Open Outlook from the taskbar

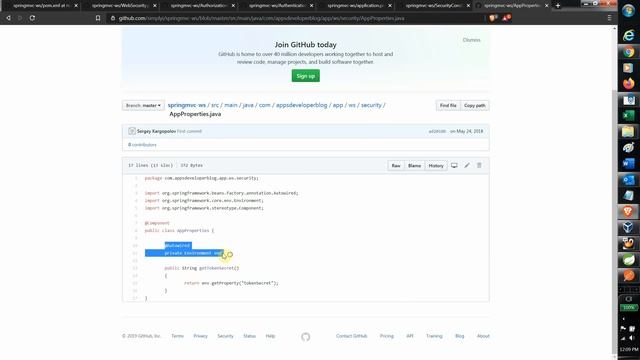629,180
